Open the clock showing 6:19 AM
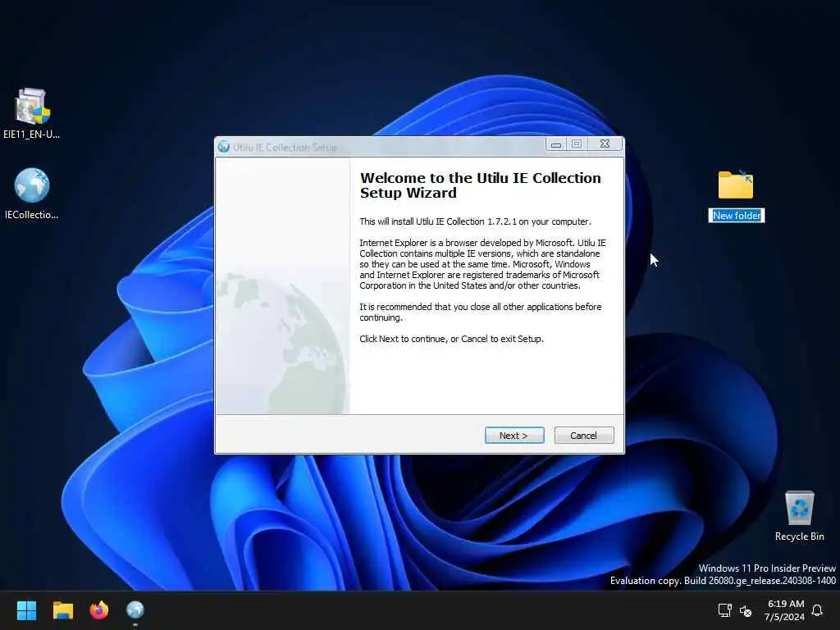 [785, 610]
